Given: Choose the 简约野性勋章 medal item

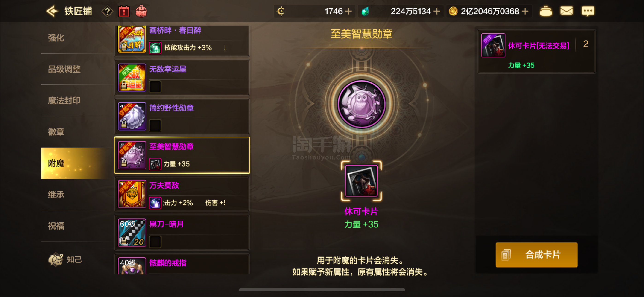Looking at the screenshot, I should [182, 116].
